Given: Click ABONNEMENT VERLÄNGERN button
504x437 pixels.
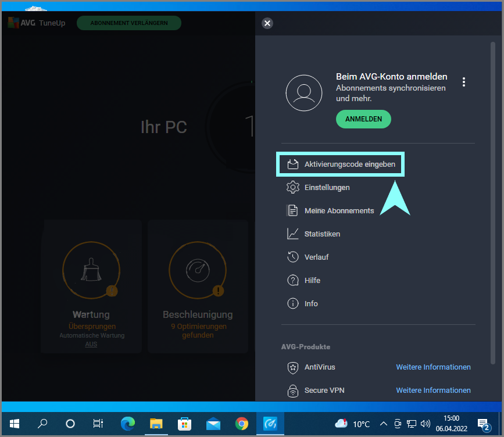Looking at the screenshot, I should [129, 23].
